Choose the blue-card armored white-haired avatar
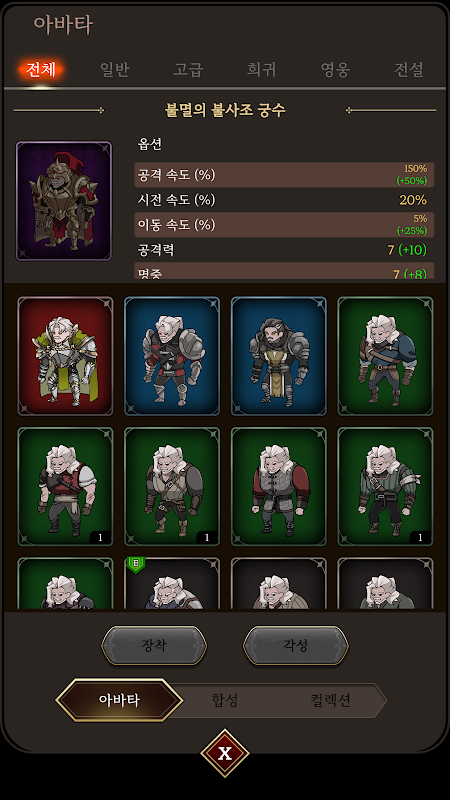 coord(172,356)
